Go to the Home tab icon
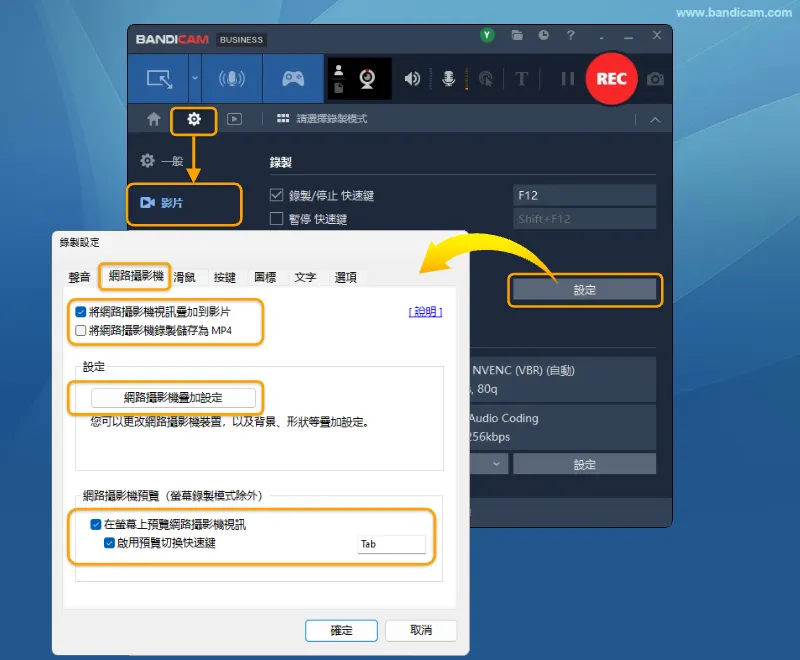The image size is (800, 660). 154,119
